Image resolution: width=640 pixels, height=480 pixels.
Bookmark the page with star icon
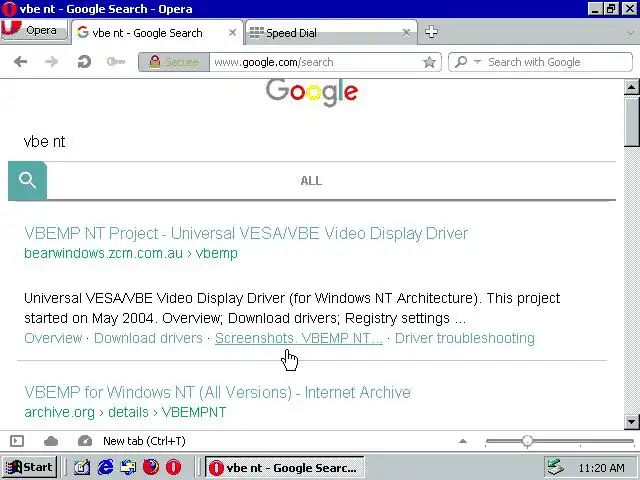tap(429, 62)
